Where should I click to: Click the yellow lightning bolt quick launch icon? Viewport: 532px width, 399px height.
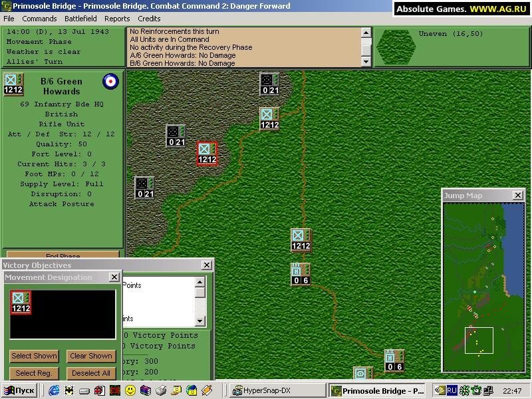pos(207,390)
